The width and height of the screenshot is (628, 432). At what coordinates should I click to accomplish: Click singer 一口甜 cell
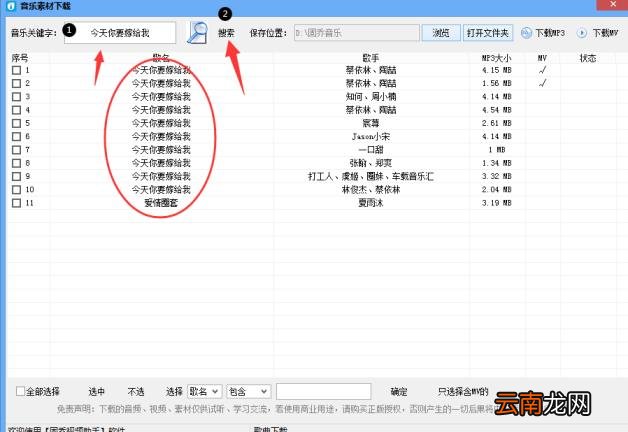pyautogui.click(x=371, y=150)
